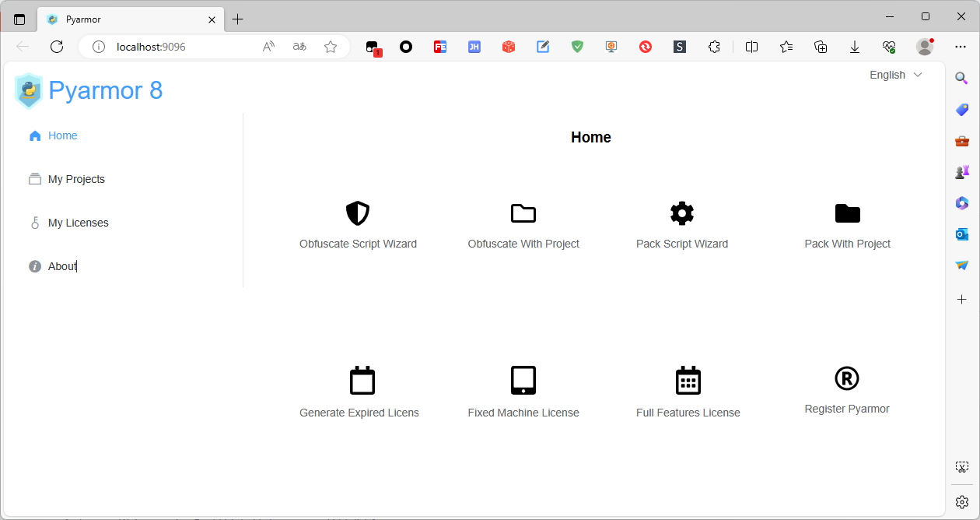Open the tab actions menu icon
Screen dimensions: 980x520
pyautogui.click(x=19, y=19)
